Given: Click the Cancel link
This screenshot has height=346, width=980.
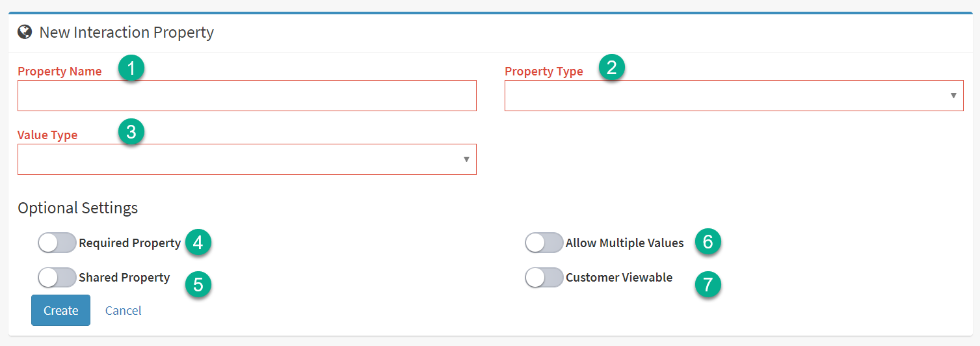Looking at the screenshot, I should pyautogui.click(x=124, y=310).
